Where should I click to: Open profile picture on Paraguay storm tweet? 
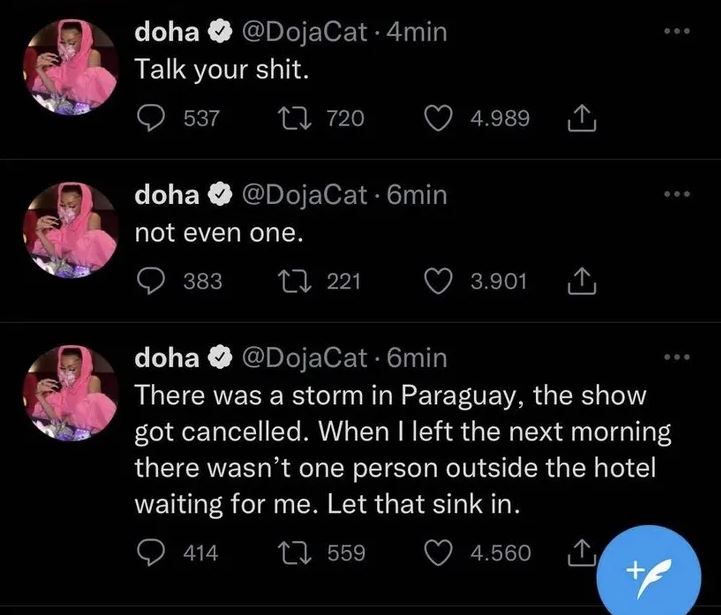coord(68,391)
